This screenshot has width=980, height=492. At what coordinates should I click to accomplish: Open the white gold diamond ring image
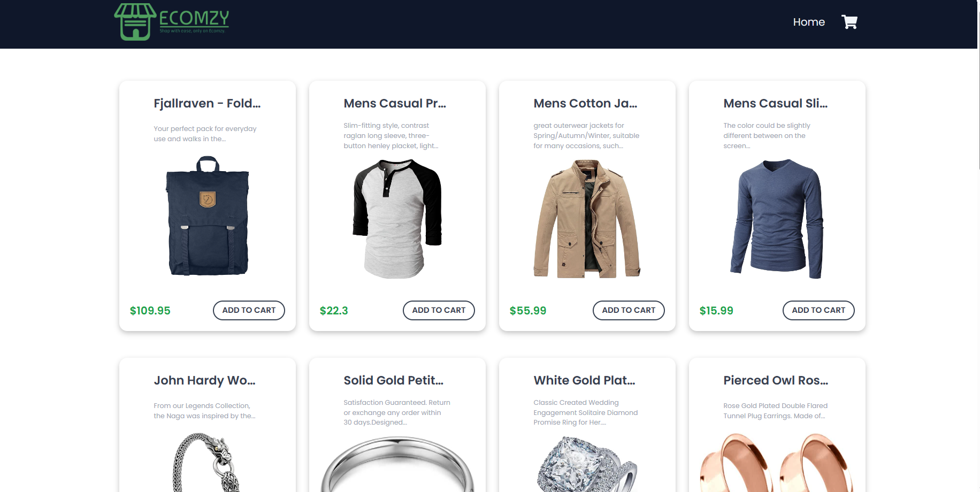tap(587, 464)
